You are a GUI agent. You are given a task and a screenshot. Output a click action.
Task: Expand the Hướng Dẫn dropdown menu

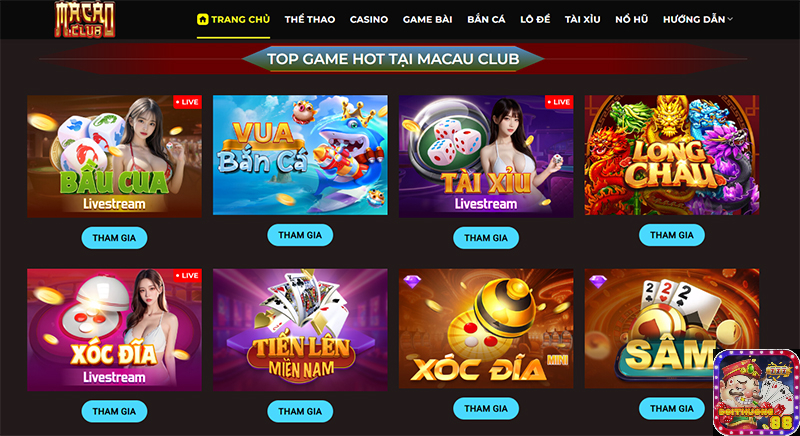point(697,19)
